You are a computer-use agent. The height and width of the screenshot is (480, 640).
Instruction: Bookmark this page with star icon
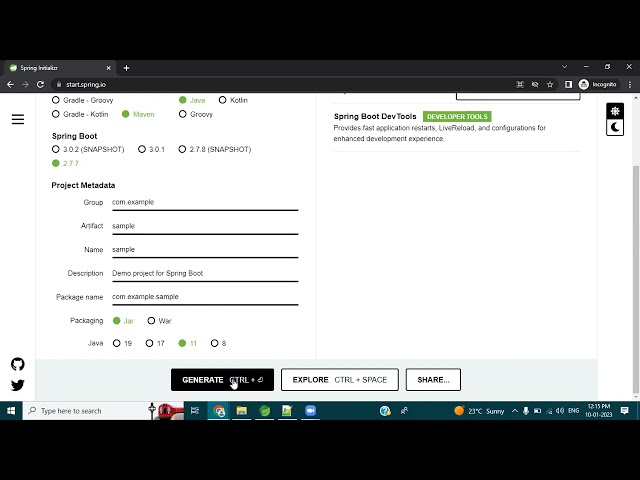[550, 84]
